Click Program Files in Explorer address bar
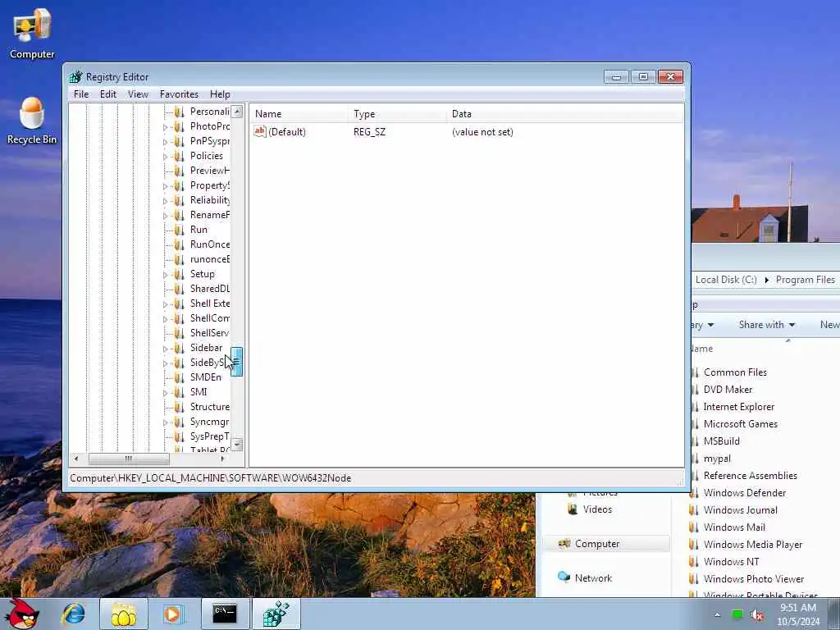Screen dimensions: 840x630 point(806,280)
